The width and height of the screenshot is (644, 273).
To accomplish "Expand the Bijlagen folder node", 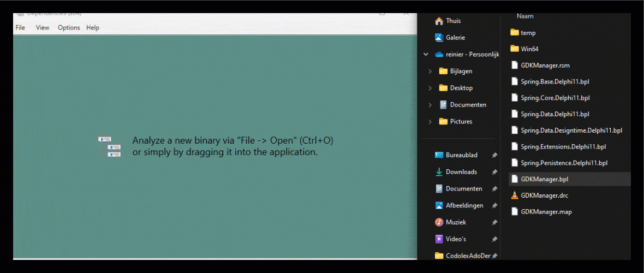I will click(430, 71).
